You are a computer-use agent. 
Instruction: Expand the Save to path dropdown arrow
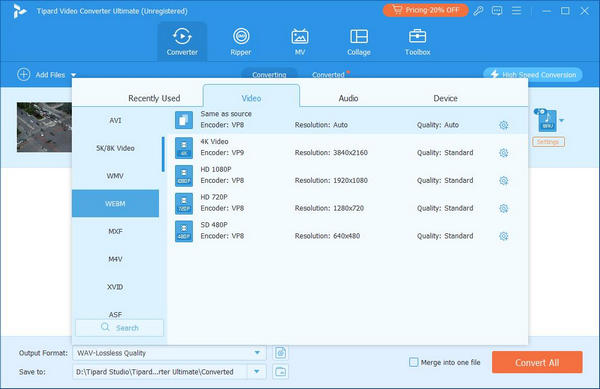(256, 371)
